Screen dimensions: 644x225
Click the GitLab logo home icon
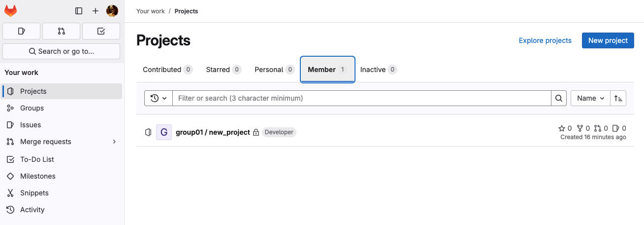[10, 11]
